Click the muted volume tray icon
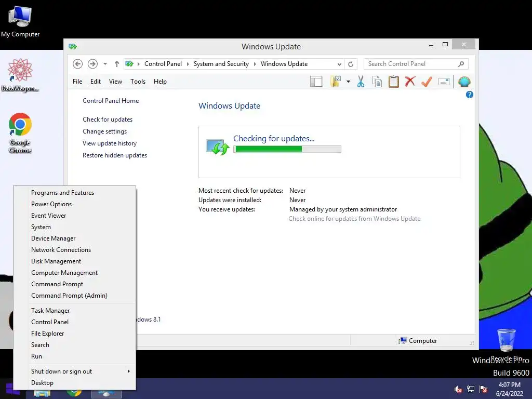Screen dimensions: 532x399 pos(458,389)
